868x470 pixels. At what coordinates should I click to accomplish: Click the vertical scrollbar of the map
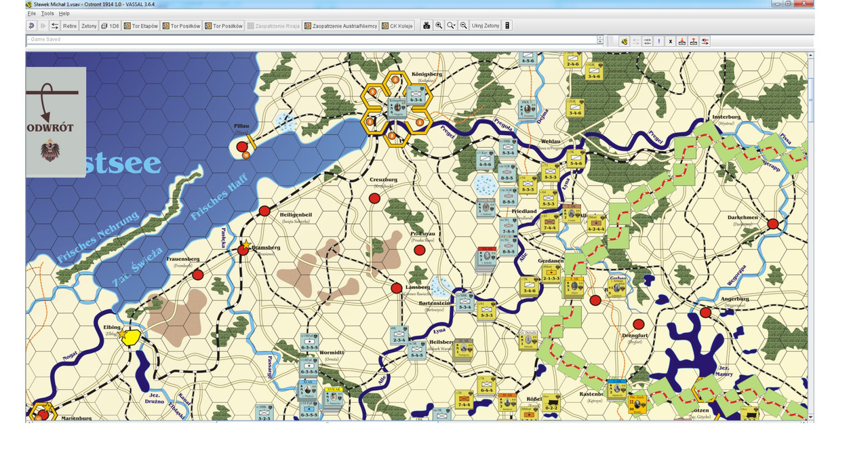811,235
